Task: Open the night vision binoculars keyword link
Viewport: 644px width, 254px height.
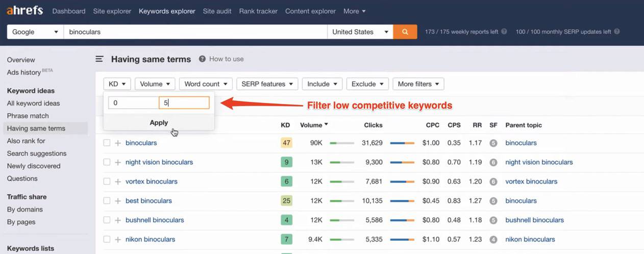Action: pyautogui.click(x=159, y=162)
